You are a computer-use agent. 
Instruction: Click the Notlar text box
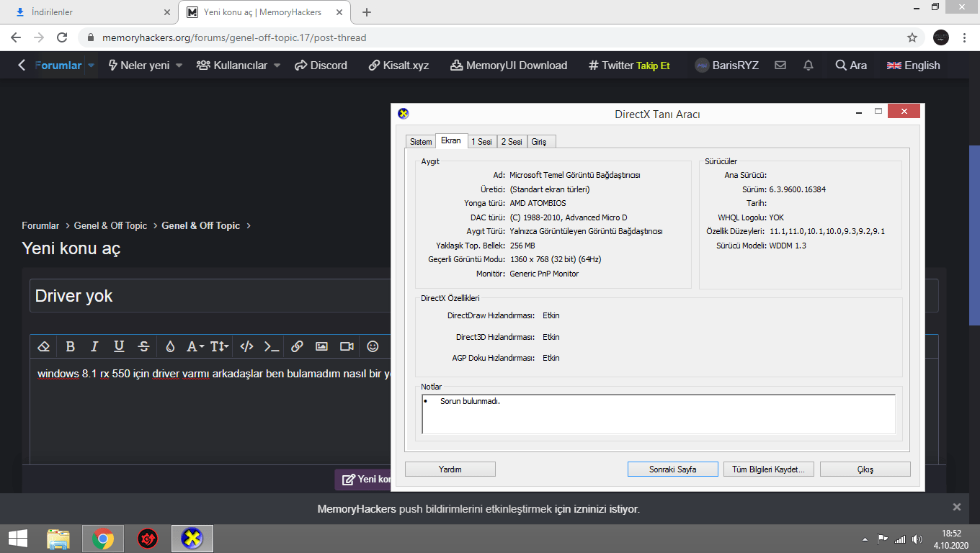point(659,414)
